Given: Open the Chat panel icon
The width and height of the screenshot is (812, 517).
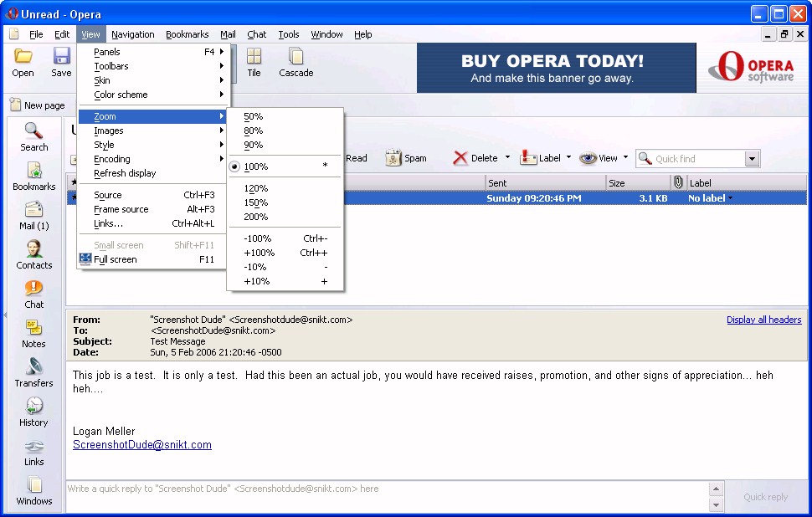Looking at the screenshot, I should (33, 289).
